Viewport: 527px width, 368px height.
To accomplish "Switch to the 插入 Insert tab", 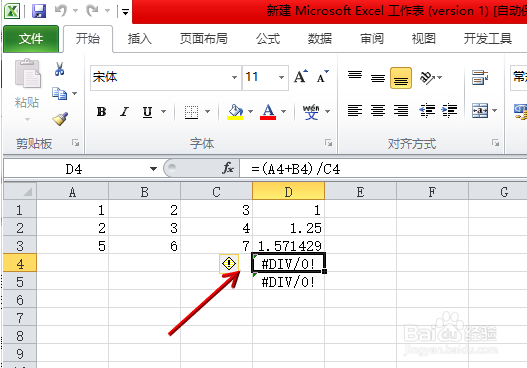I will click(x=139, y=39).
